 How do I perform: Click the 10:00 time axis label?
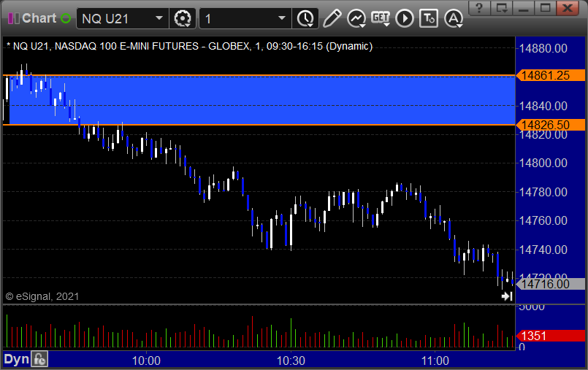pos(146,361)
